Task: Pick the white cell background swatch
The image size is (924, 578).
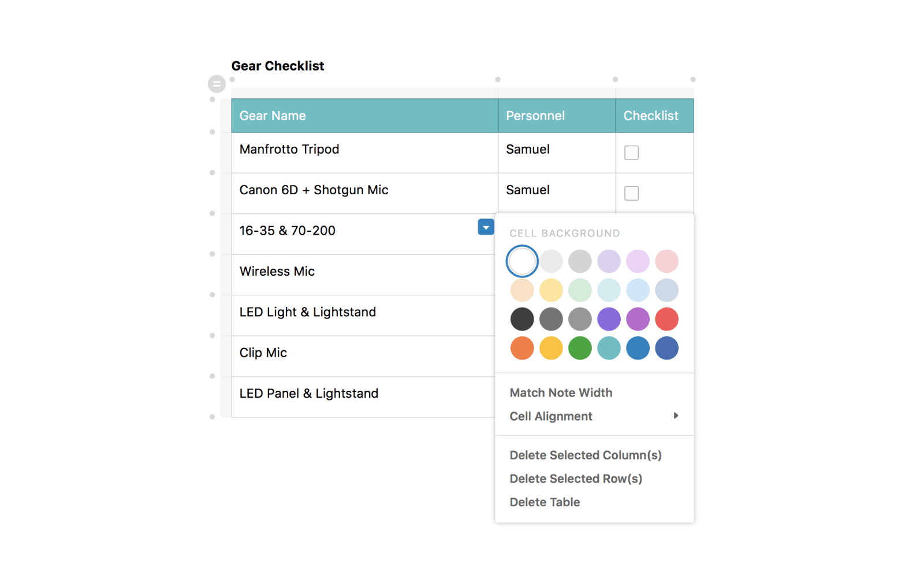Action: pos(522,261)
